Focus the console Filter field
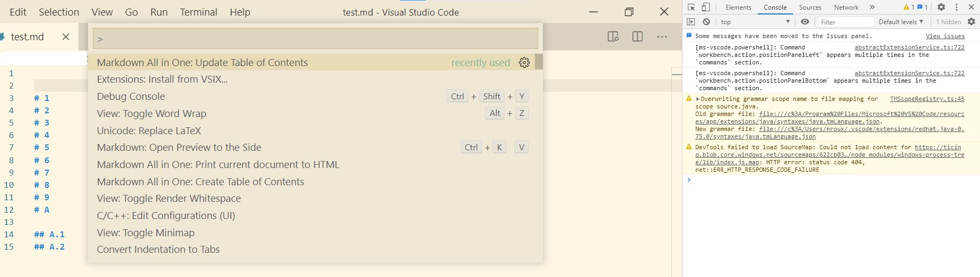Screen dimensions: 980x277 point(846,22)
